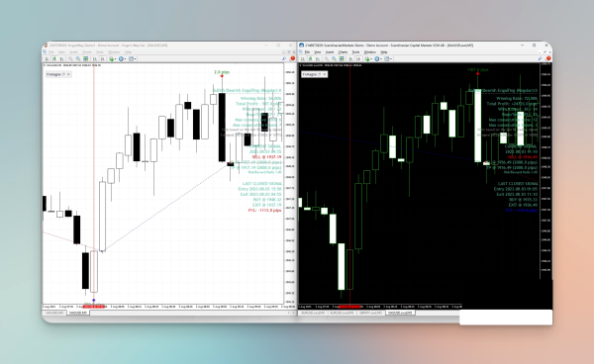Select the tile windows grid icon in left toolbar
The width and height of the screenshot is (594, 364).
tap(85, 59)
